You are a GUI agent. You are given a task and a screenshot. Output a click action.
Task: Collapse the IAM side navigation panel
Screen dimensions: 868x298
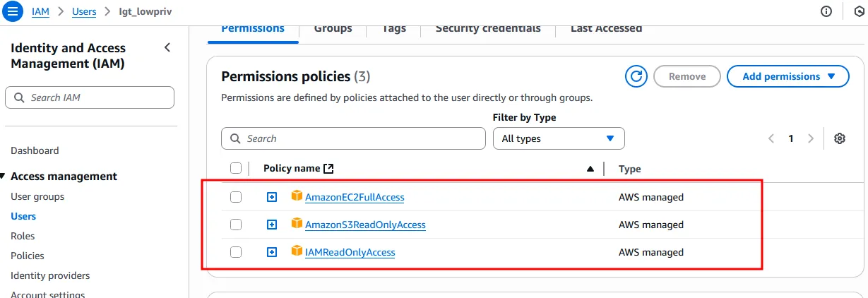(x=167, y=48)
